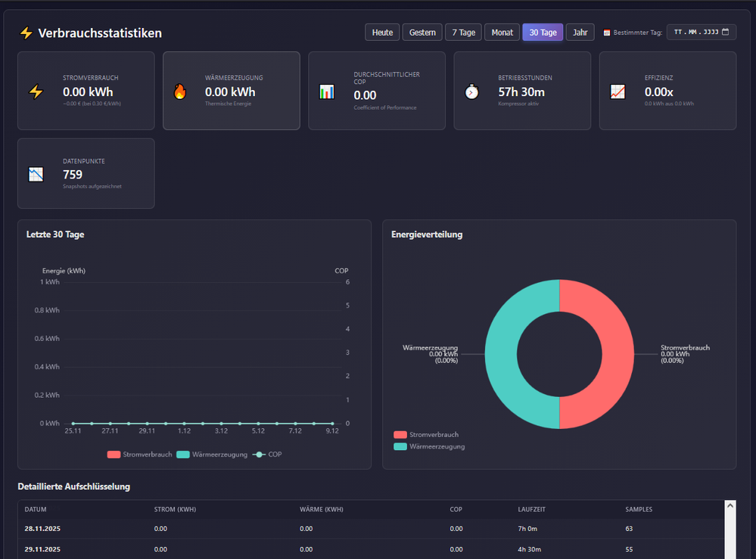
Task: Click the Datenpunkte chart icon
Action: (36, 174)
